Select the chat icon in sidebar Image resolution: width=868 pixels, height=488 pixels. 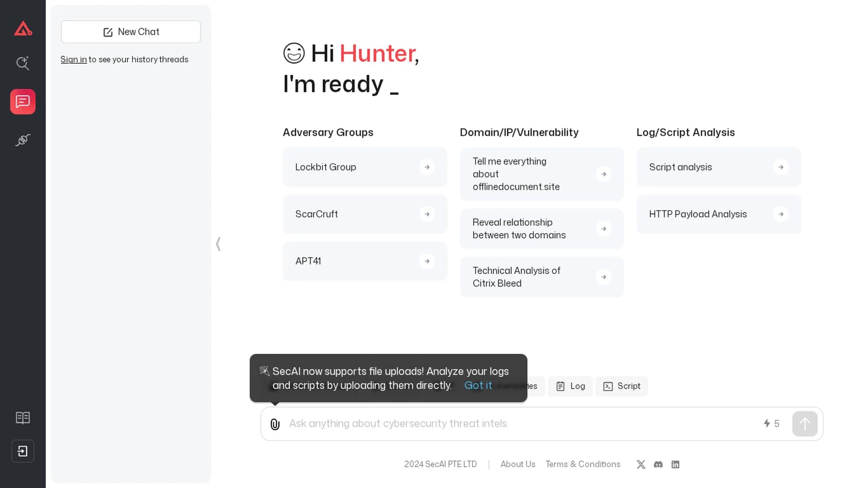(23, 102)
